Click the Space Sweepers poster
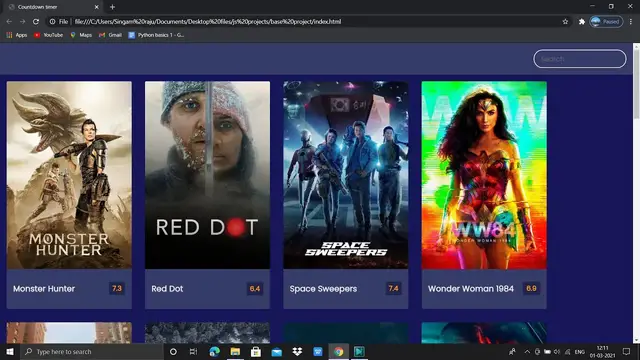The width and height of the screenshot is (640, 360). [346, 175]
